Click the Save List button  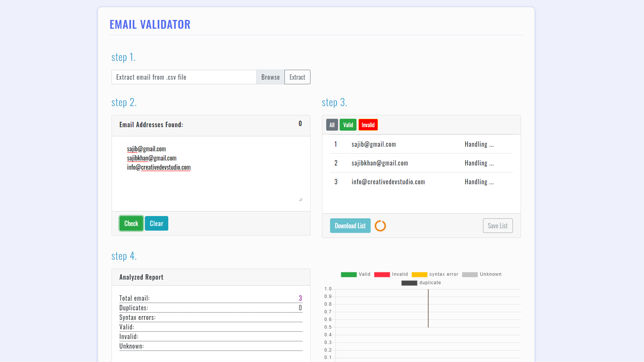point(498,226)
